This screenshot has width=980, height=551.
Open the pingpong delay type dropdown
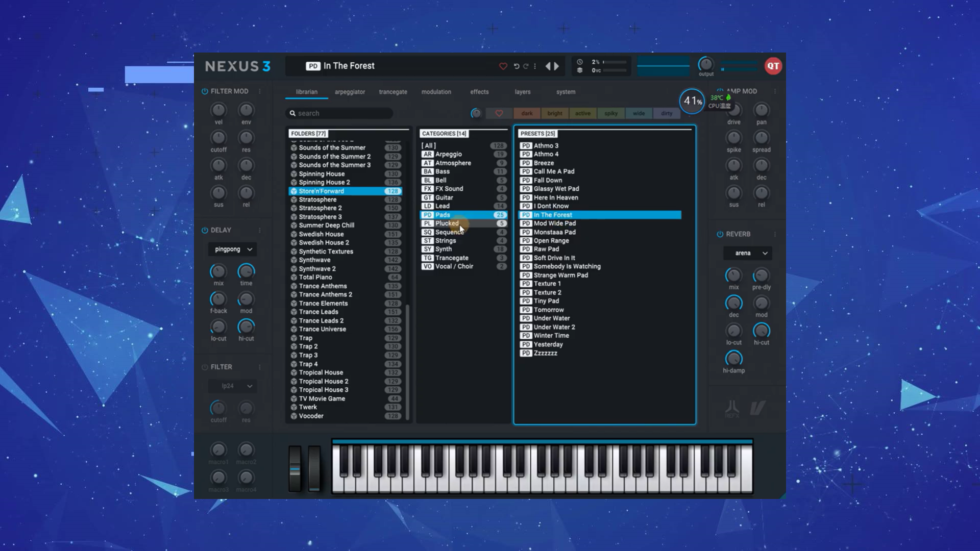(x=233, y=249)
